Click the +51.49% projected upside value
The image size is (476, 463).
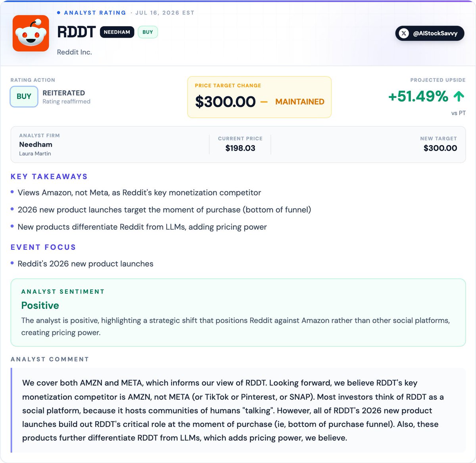(x=418, y=96)
